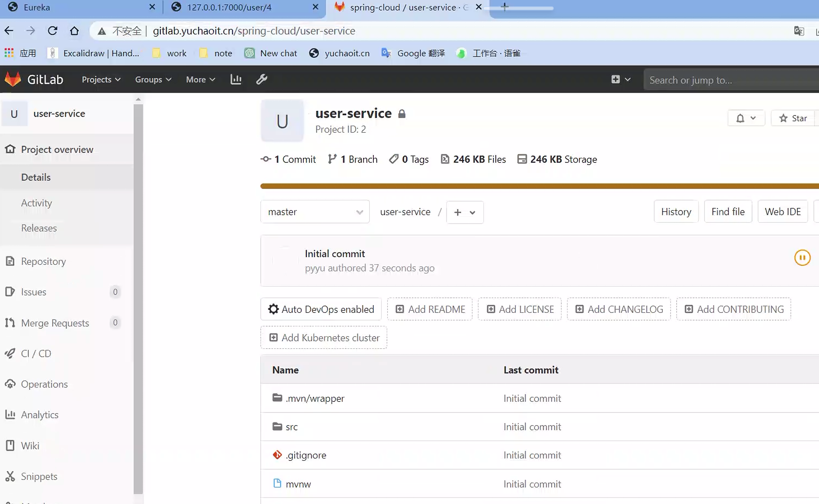
Task: Click the browser reload icon
Action: tap(53, 31)
